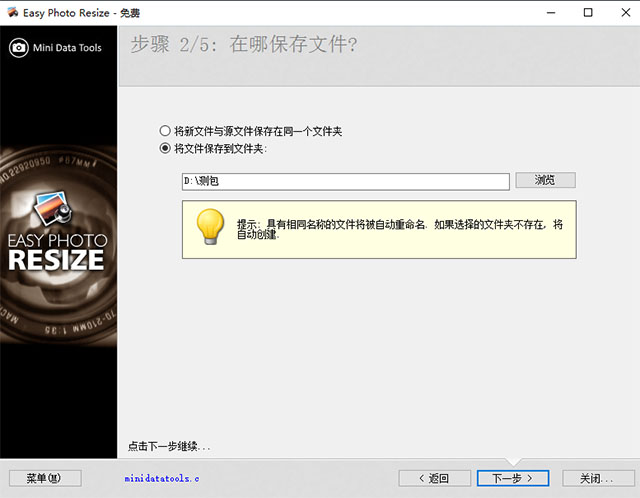Continue with 下一步 button
Viewport: 640px width, 498px height.
coord(513,478)
